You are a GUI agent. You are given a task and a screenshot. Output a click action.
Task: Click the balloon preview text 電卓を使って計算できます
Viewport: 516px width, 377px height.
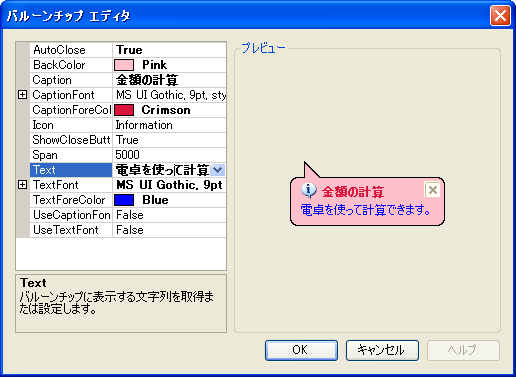coord(365,210)
